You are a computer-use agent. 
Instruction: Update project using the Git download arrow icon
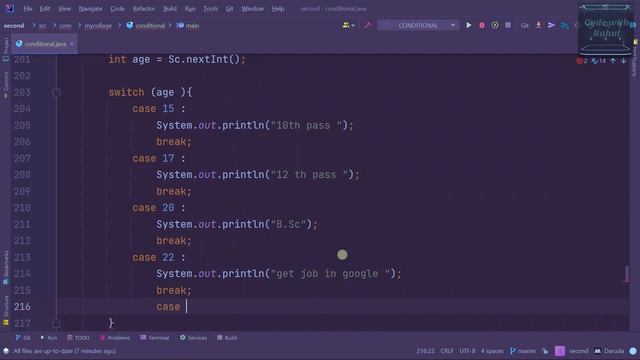[538, 25]
